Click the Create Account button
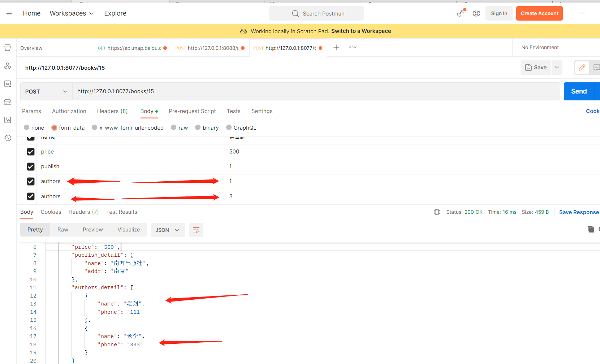 point(539,13)
